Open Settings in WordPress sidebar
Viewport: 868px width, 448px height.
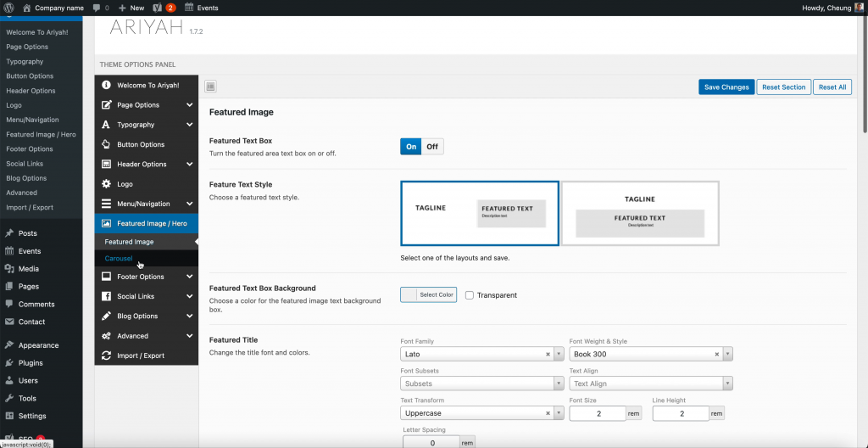[x=32, y=416]
